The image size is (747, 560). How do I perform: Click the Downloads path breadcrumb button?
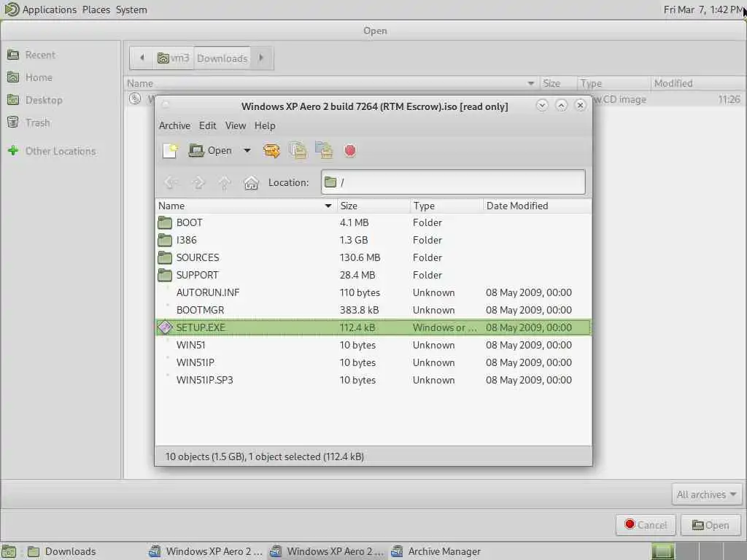pos(222,58)
